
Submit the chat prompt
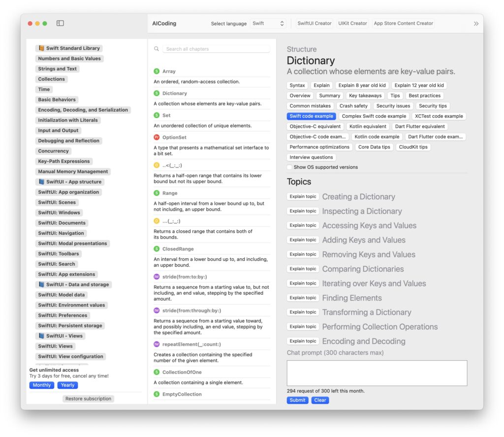click(x=297, y=401)
